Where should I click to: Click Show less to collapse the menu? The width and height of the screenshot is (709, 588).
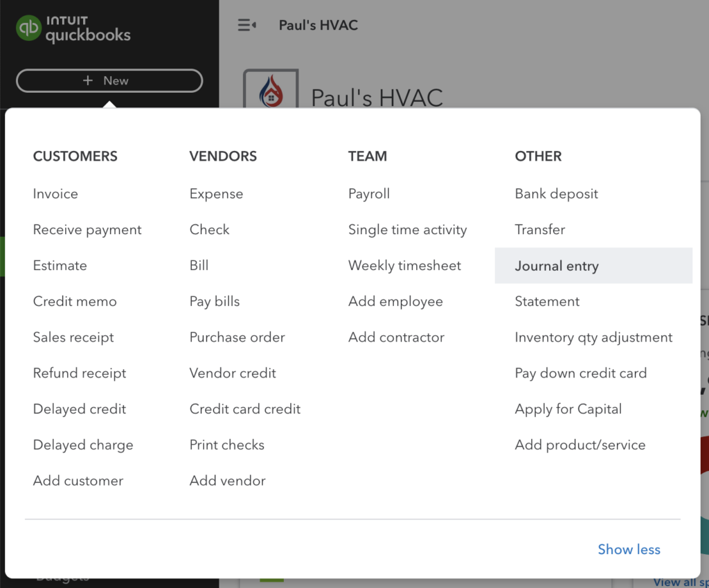point(628,549)
